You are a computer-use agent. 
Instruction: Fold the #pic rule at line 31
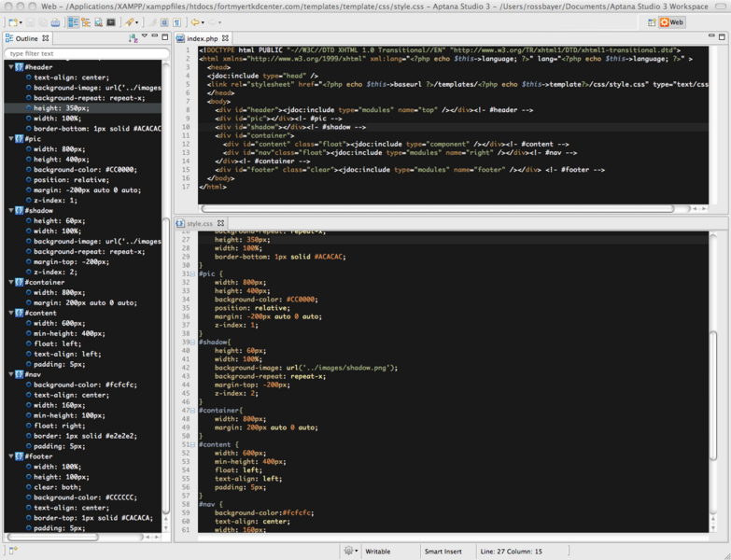(x=192, y=274)
